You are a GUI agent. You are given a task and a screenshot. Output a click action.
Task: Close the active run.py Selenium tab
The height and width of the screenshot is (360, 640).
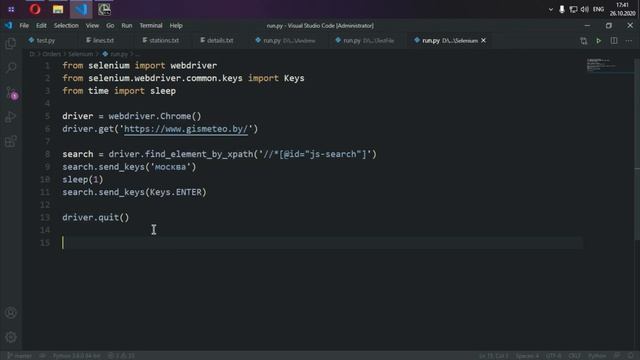[483, 40]
